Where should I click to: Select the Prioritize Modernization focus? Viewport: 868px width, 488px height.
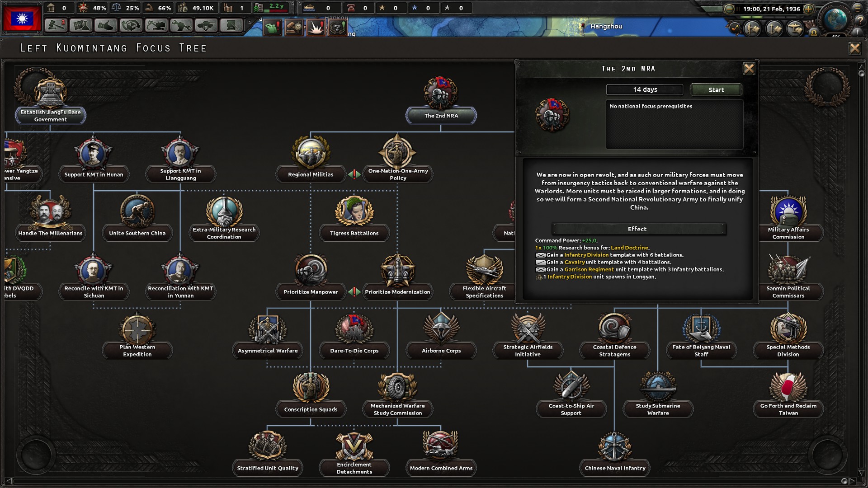[x=398, y=277]
